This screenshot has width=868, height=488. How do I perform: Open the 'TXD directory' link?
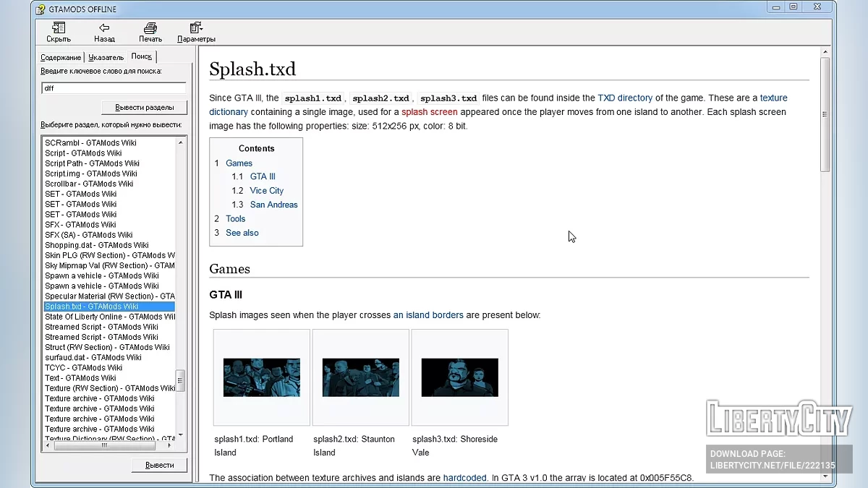point(625,98)
